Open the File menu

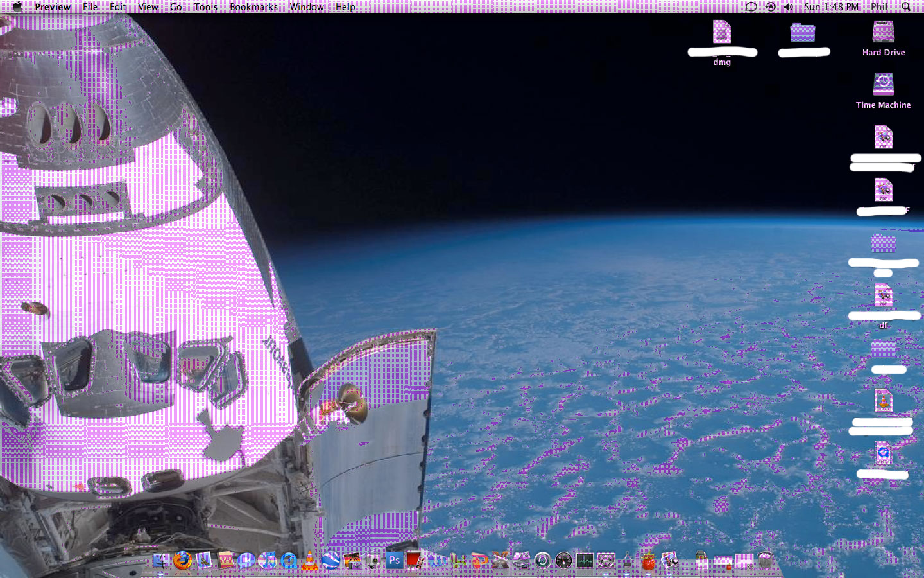click(x=90, y=6)
